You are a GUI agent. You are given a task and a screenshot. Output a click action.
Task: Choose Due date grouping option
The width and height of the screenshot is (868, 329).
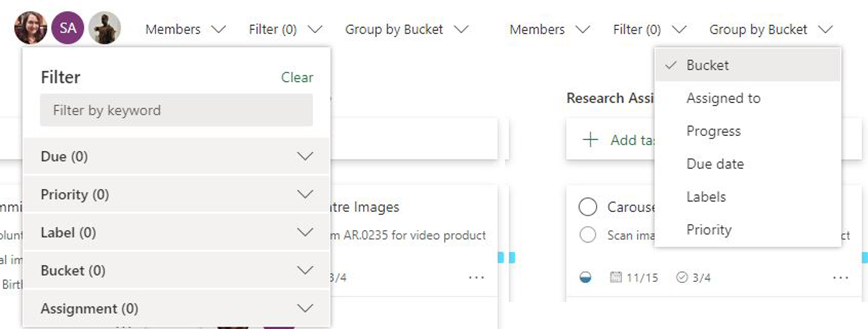715,164
